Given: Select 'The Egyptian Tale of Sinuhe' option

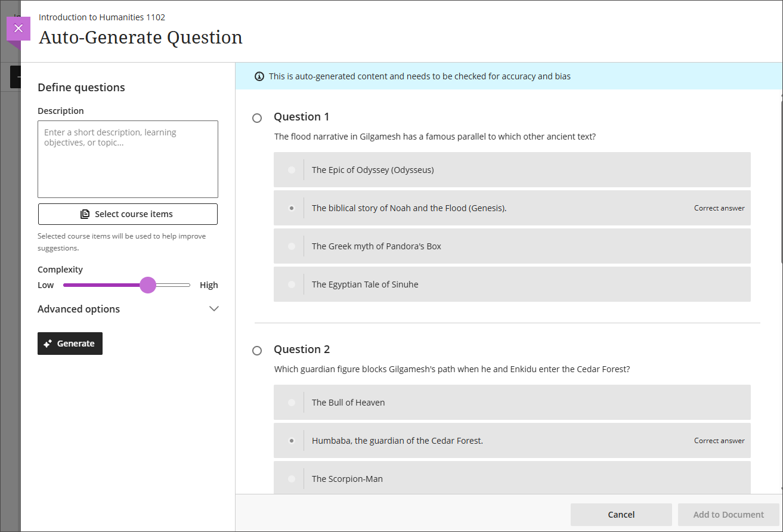Looking at the screenshot, I should pyautogui.click(x=290, y=284).
